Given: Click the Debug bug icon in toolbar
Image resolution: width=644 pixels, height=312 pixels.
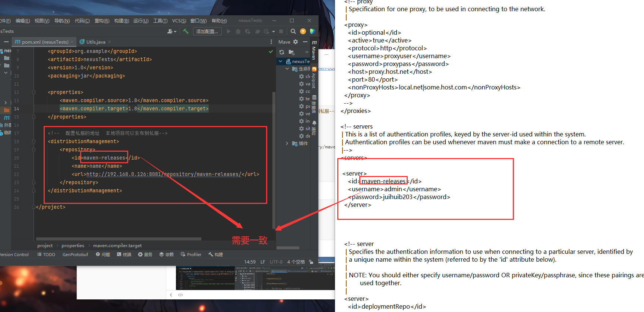Looking at the screenshot, I should 238,31.
